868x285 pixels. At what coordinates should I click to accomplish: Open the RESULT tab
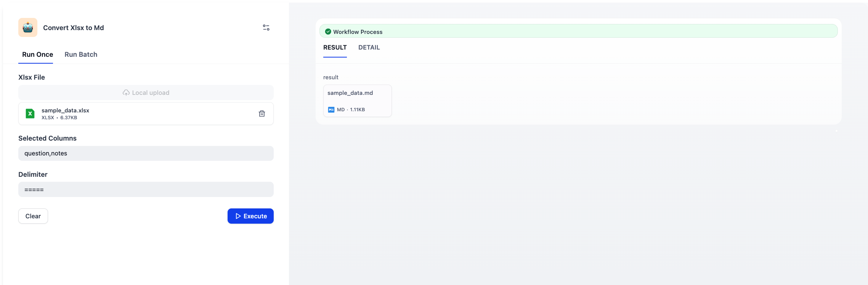point(335,48)
